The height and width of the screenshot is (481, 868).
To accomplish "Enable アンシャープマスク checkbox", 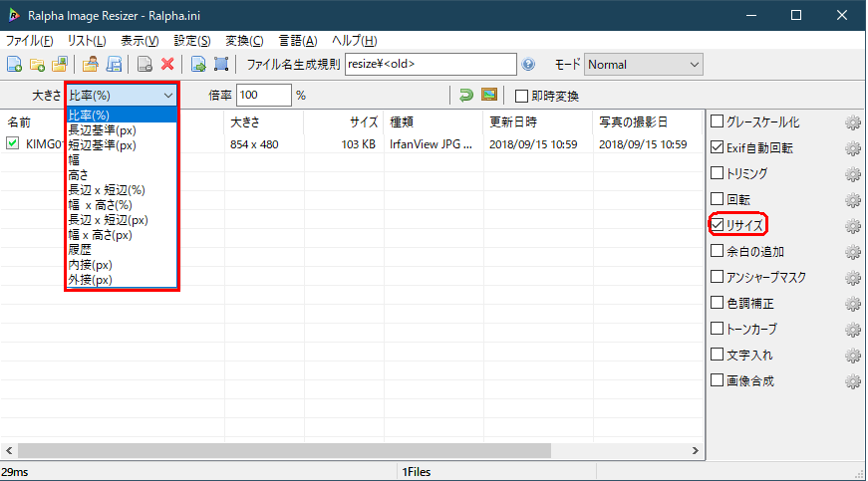I will (x=717, y=277).
